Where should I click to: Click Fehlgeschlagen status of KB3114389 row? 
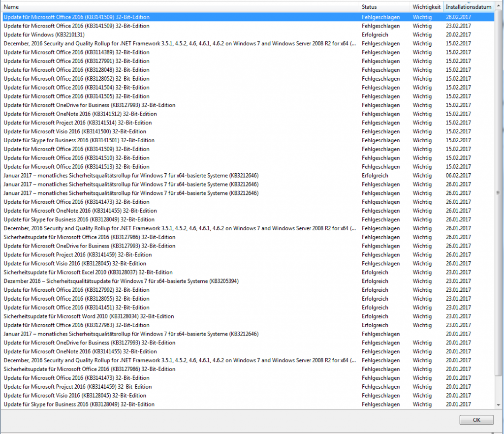click(x=380, y=52)
